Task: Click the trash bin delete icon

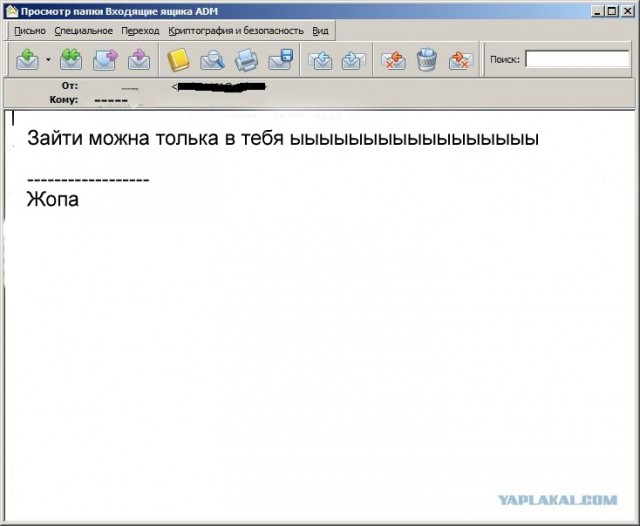Action: pyautogui.click(x=427, y=60)
